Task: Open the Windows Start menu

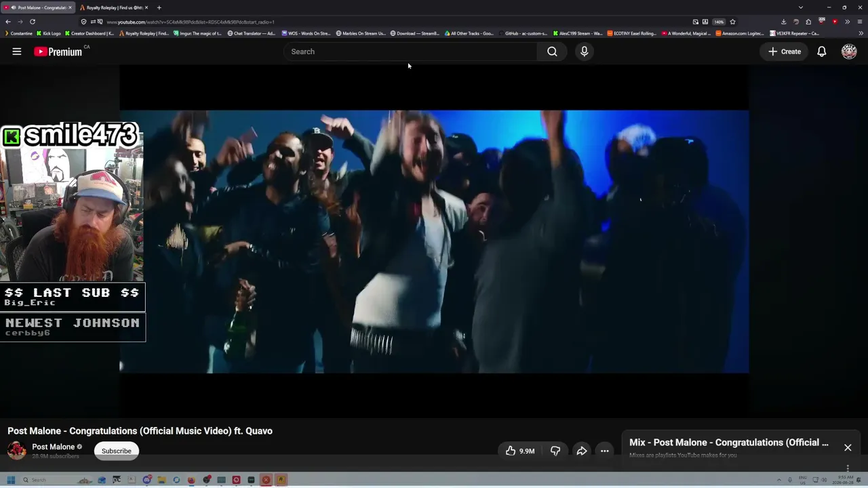Action: point(11,480)
